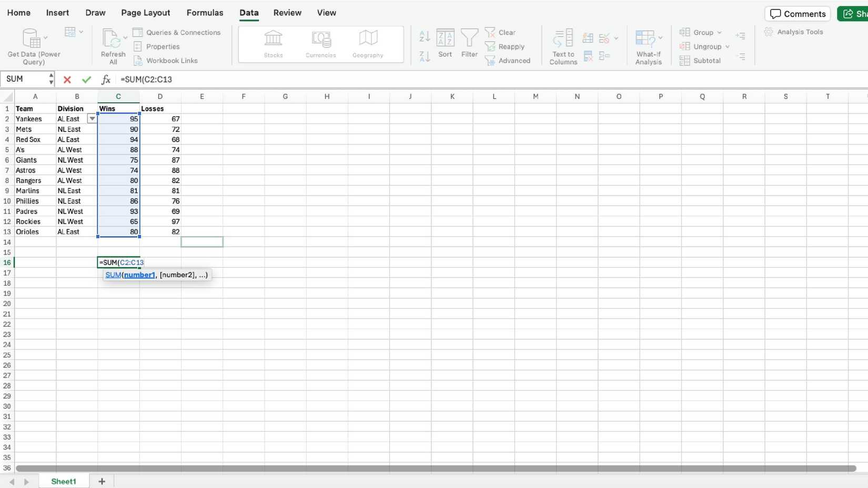
Task: Switch to the Home ribbon tab
Action: (x=19, y=13)
